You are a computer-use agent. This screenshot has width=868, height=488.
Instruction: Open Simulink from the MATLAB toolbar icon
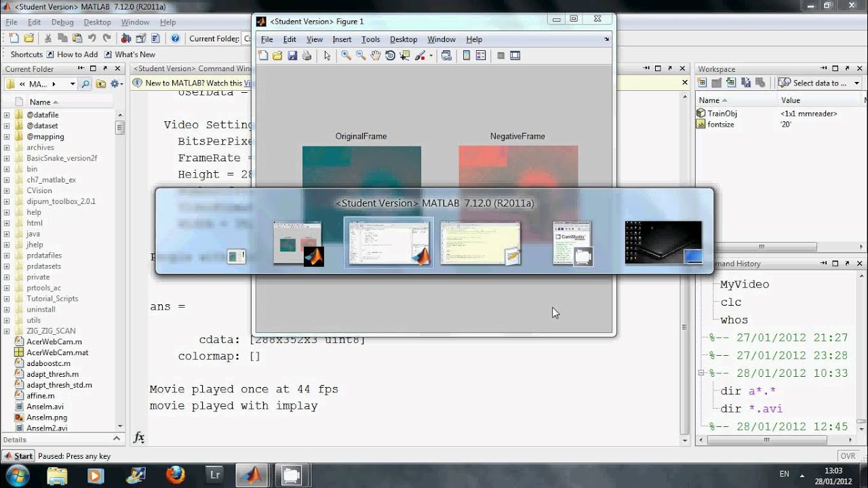click(x=127, y=39)
